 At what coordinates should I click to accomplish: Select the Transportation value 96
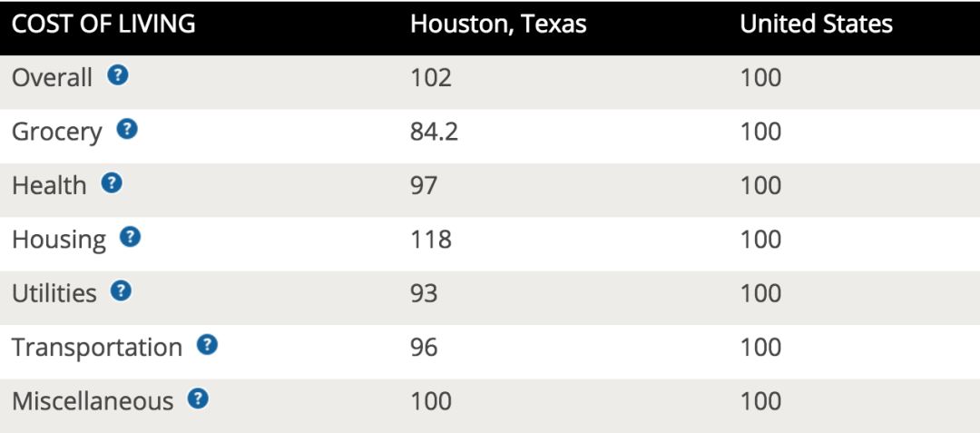(424, 347)
